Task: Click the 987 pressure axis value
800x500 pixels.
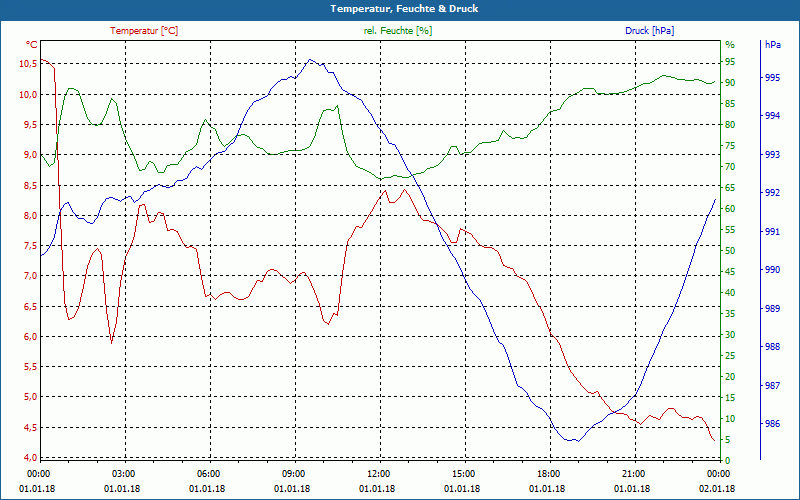Action: (x=772, y=386)
